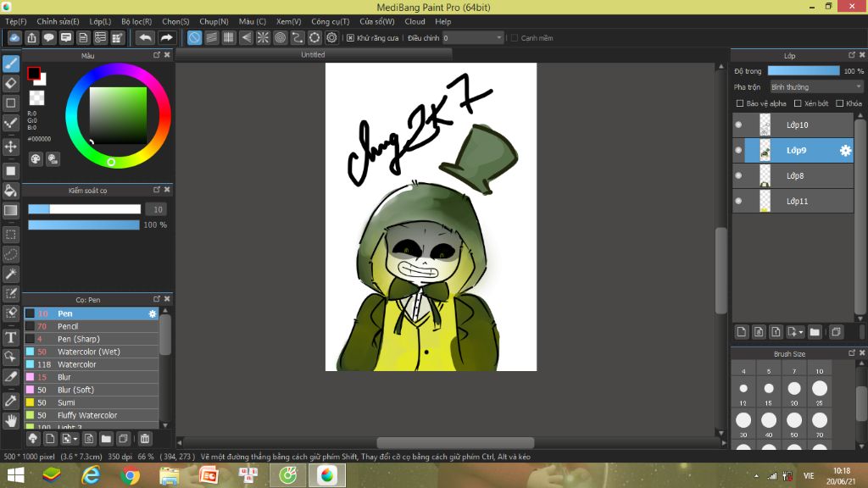Undo the last action
The width and height of the screenshot is (868, 488).
click(145, 37)
